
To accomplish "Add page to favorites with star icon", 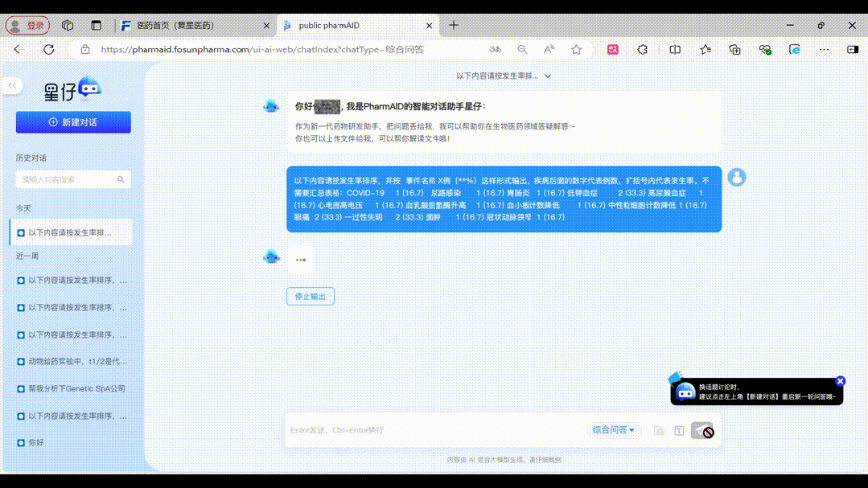I will click(576, 49).
